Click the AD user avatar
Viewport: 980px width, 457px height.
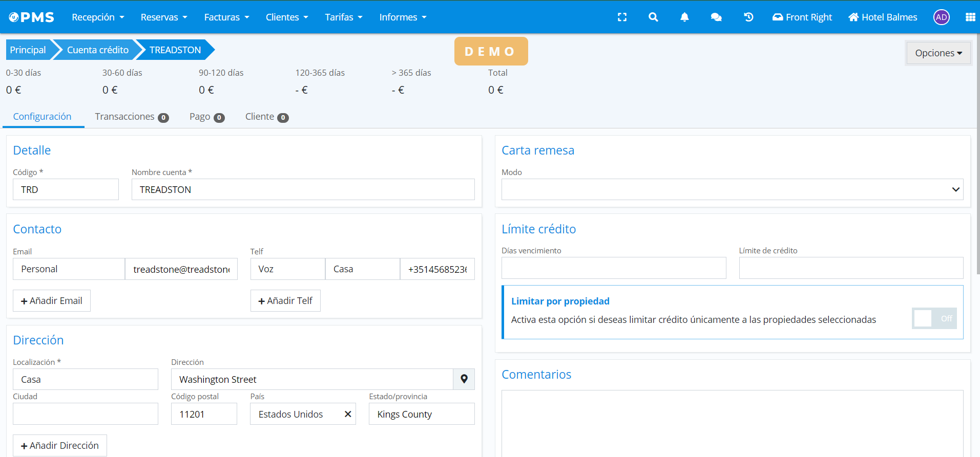pos(941,17)
